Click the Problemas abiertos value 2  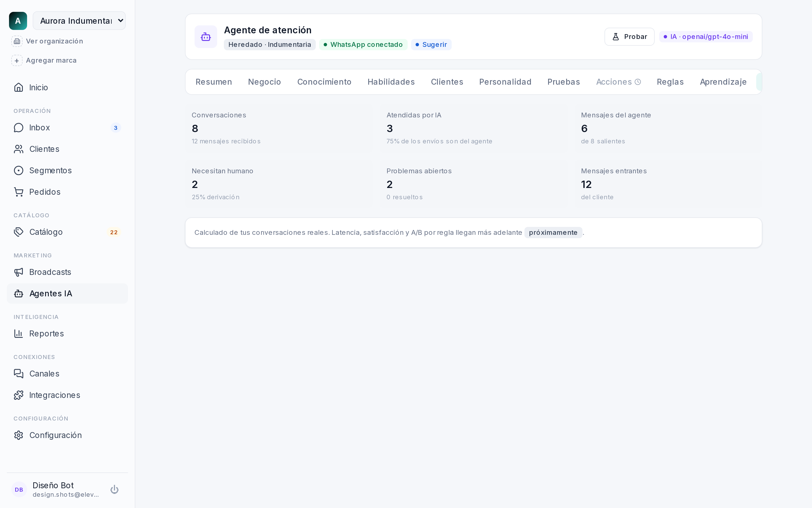coord(390,185)
